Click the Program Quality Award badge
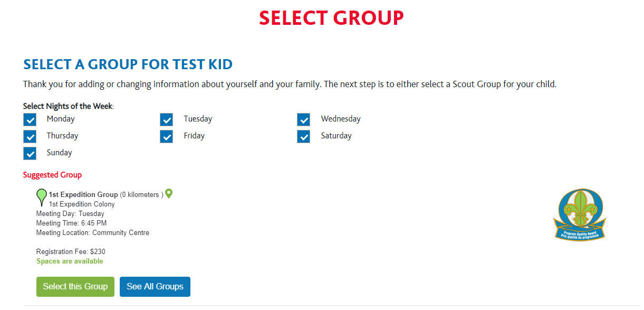Viewport: 644px width, 310px height. (x=580, y=215)
